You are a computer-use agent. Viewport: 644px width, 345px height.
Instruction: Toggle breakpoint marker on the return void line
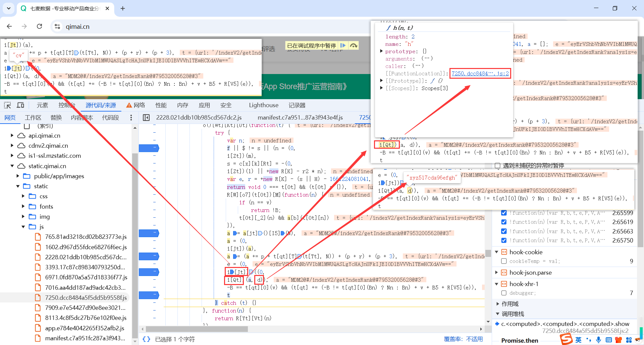click(x=154, y=187)
